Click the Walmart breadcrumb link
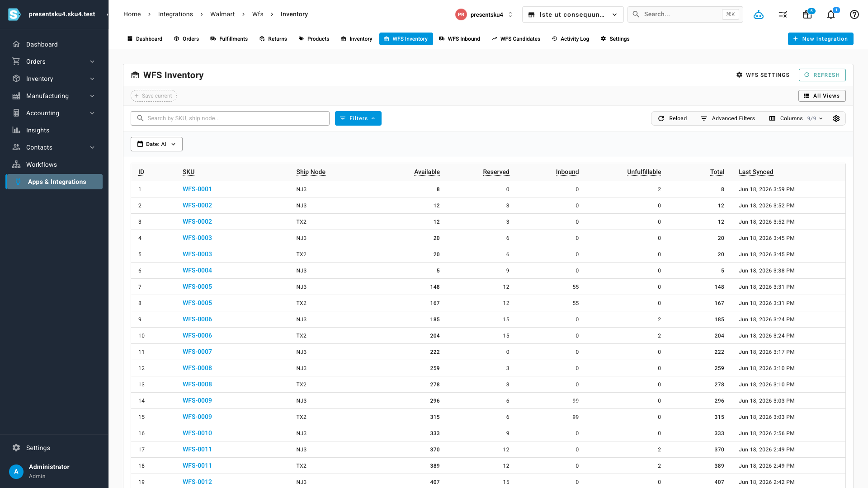Screen dimensions: 868x488 click(x=222, y=14)
